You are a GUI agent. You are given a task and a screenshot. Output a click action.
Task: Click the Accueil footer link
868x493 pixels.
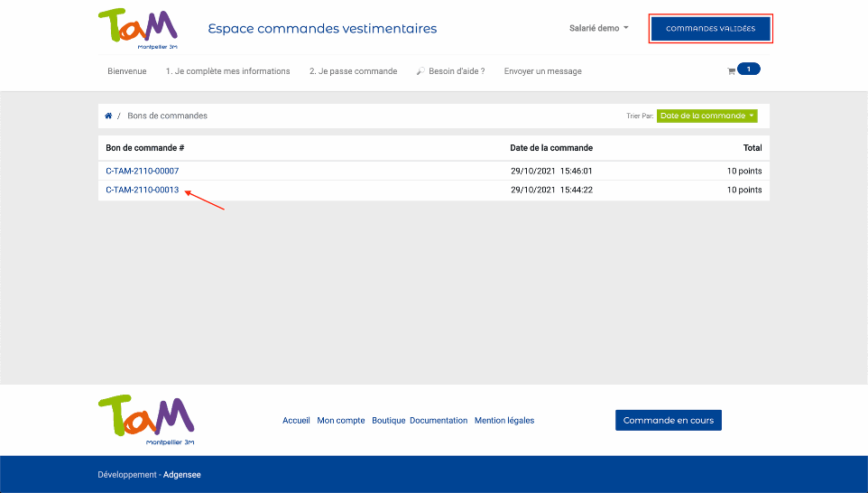296,421
